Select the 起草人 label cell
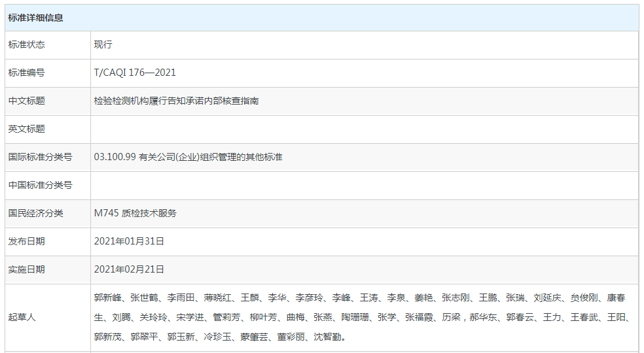 coord(48,317)
